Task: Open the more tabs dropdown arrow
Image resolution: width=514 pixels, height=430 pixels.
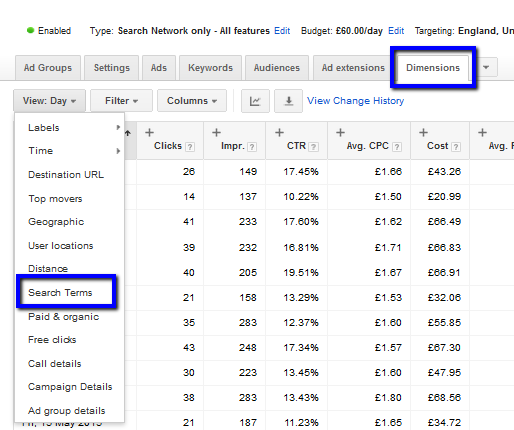Action: click(x=486, y=67)
